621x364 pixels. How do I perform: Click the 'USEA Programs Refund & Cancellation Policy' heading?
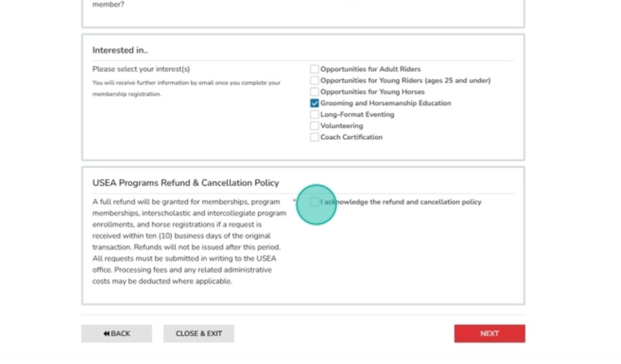coord(185,183)
